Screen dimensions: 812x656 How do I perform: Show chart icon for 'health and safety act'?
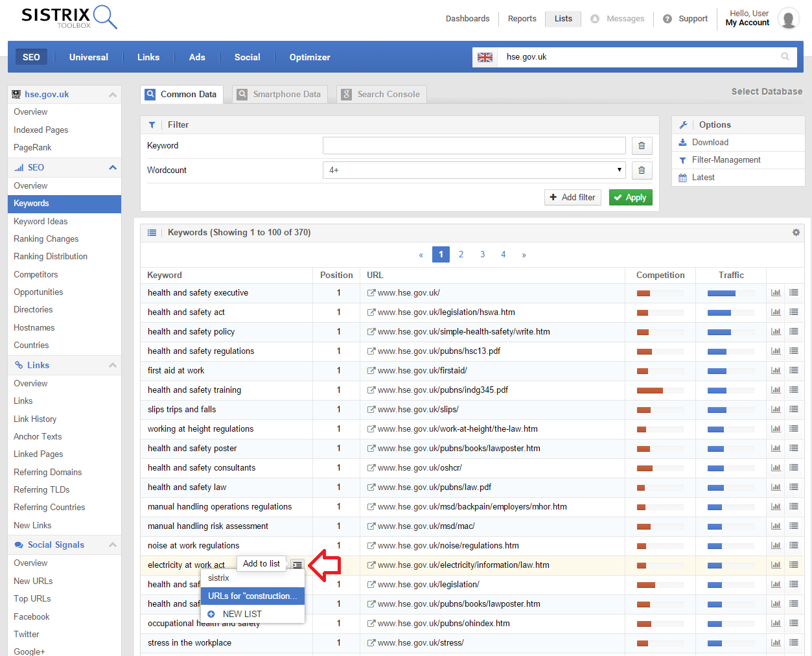[x=776, y=312]
